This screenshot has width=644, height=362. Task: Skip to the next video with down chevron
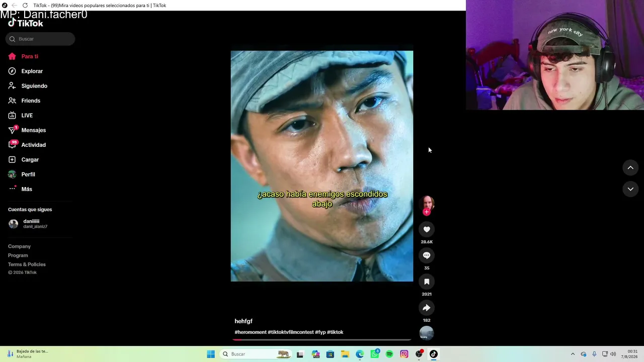click(x=630, y=189)
